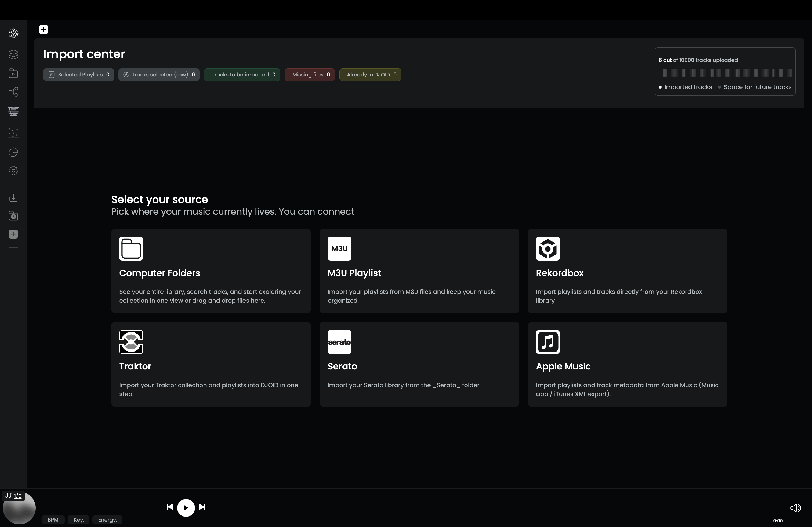812x527 pixels.
Task: Click 'Import your Serato library' description
Action: (404, 385)
